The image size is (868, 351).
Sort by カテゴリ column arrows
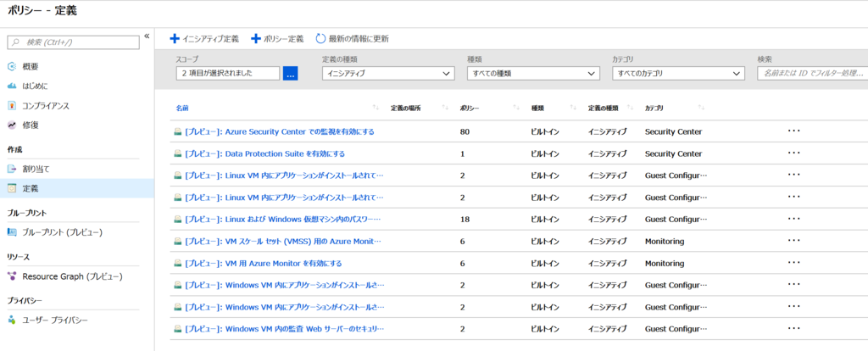click(x=701, y=108)
